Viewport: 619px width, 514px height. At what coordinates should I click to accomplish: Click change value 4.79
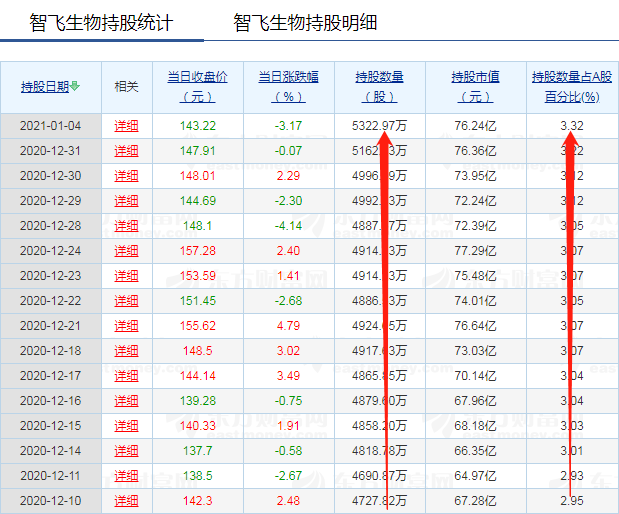[289, 326]
